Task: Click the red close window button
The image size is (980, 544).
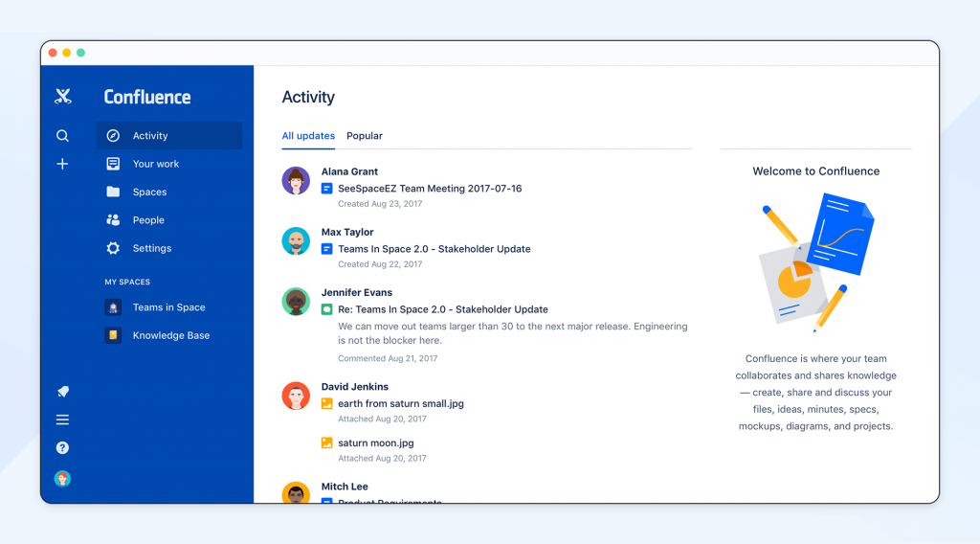Action: coord(53,53)
